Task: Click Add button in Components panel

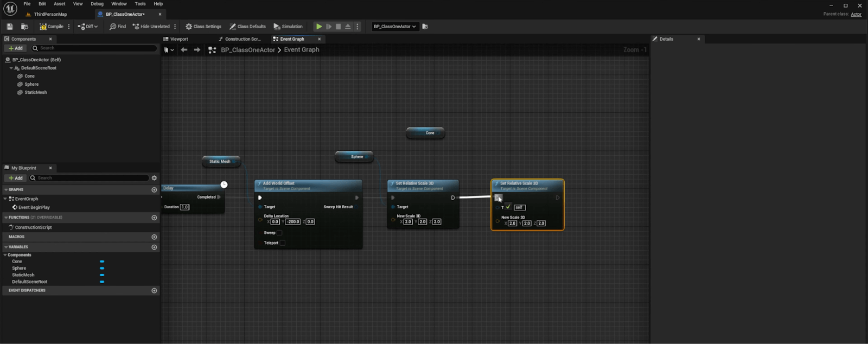Action: [x=15, y=48]
